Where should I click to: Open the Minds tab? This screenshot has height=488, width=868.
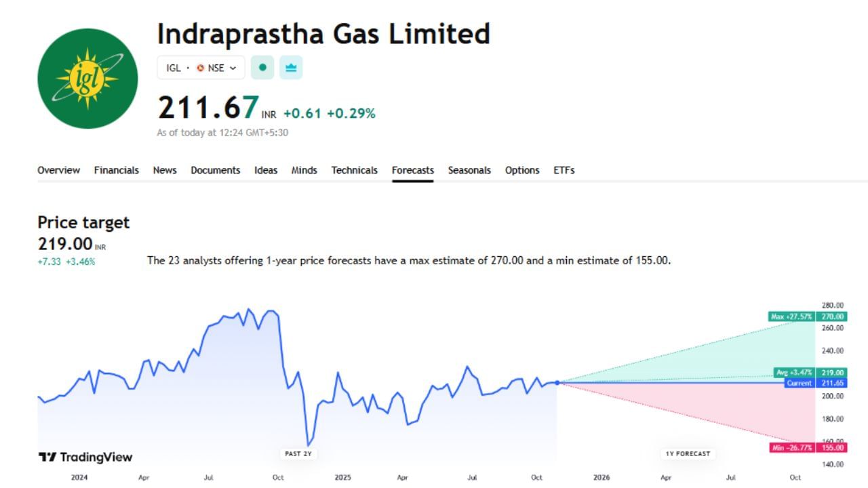304,170
